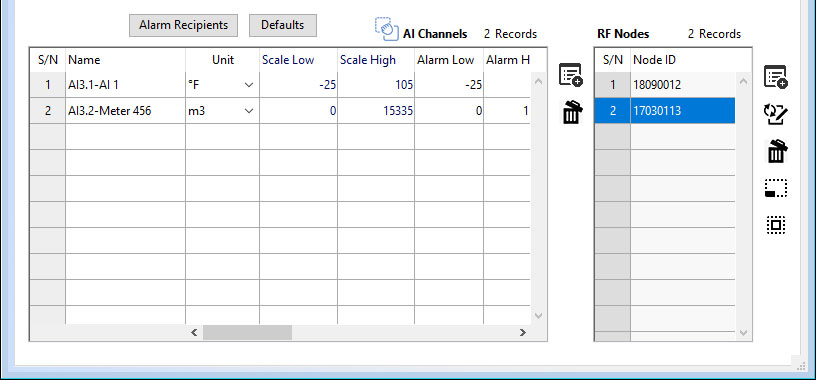Click the RF Nodes S/N column header

point(613,60)
